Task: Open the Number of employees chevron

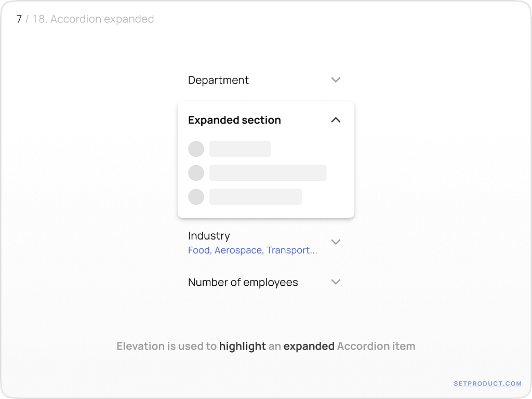Action: click(x=336, y=282)
